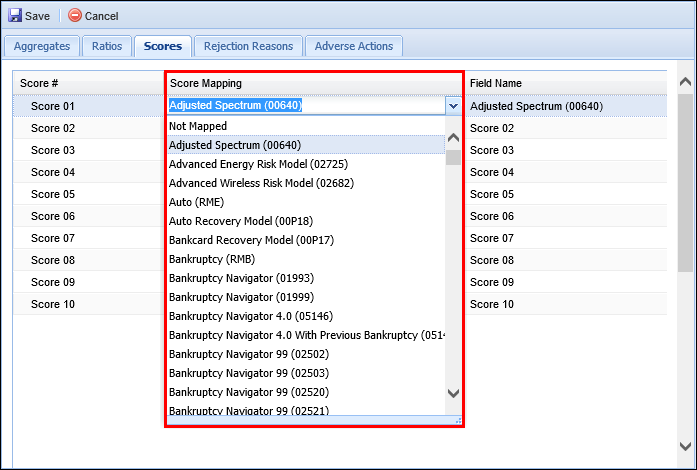
Task: Click grid scroll-up arrow at right
Action: tap(685, 82)
